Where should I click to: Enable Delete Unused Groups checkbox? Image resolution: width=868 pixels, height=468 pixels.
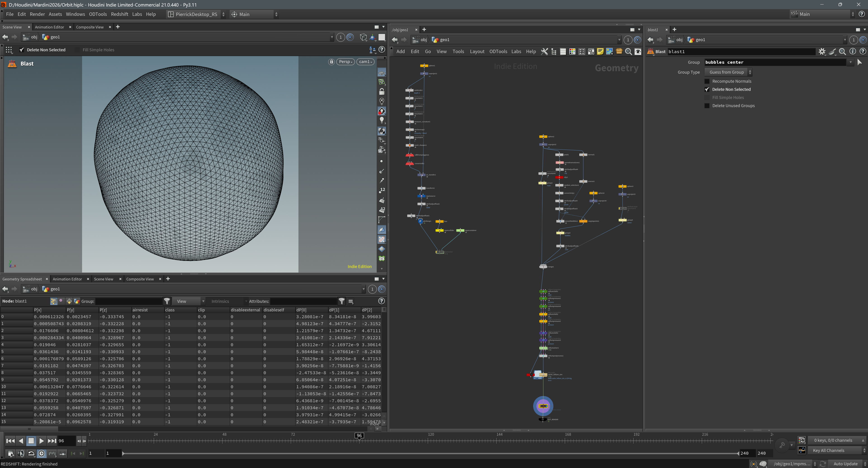point(707,105)
